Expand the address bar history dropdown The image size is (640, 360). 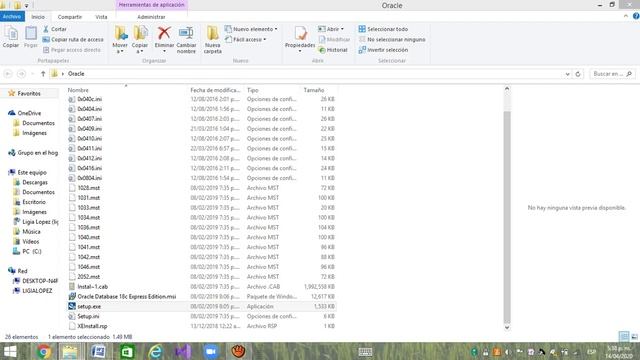pos(567,74)
